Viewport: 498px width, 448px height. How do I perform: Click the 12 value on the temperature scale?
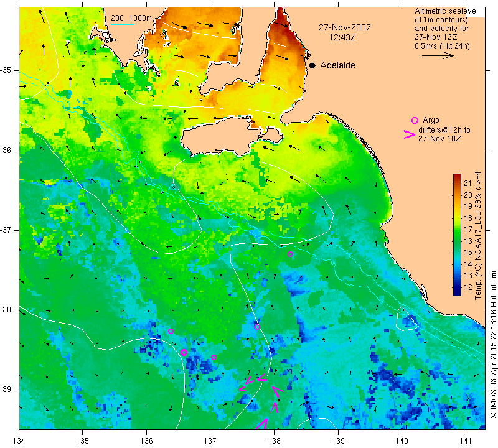tap(468, 287)
